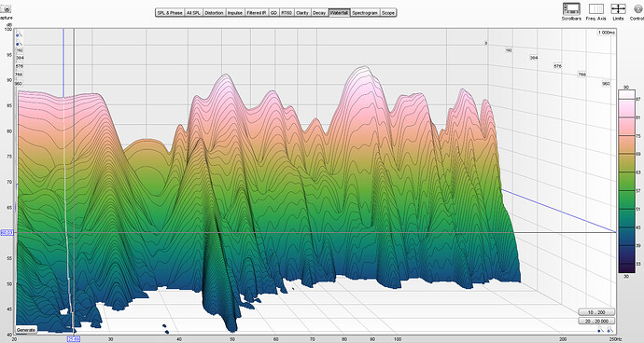Click the 768 time slice label on left side

point(19,75)
